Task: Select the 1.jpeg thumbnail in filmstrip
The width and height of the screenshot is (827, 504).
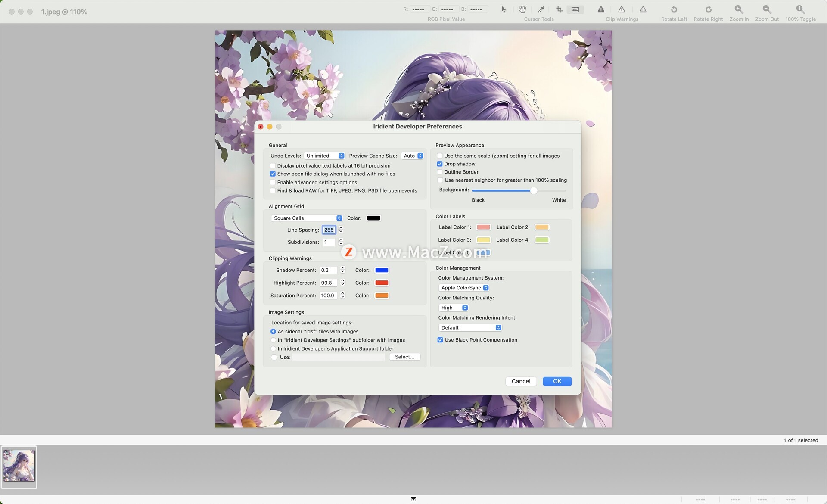Action: [19, 467]
